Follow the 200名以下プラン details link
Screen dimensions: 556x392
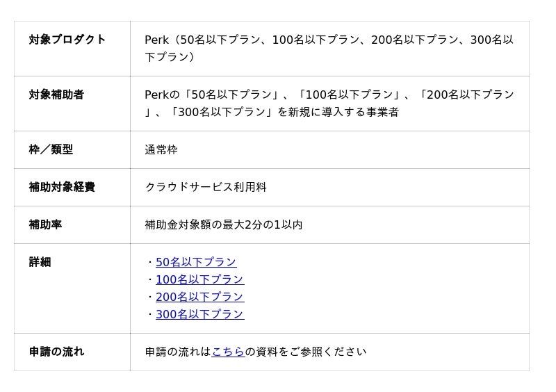point(199,297)
